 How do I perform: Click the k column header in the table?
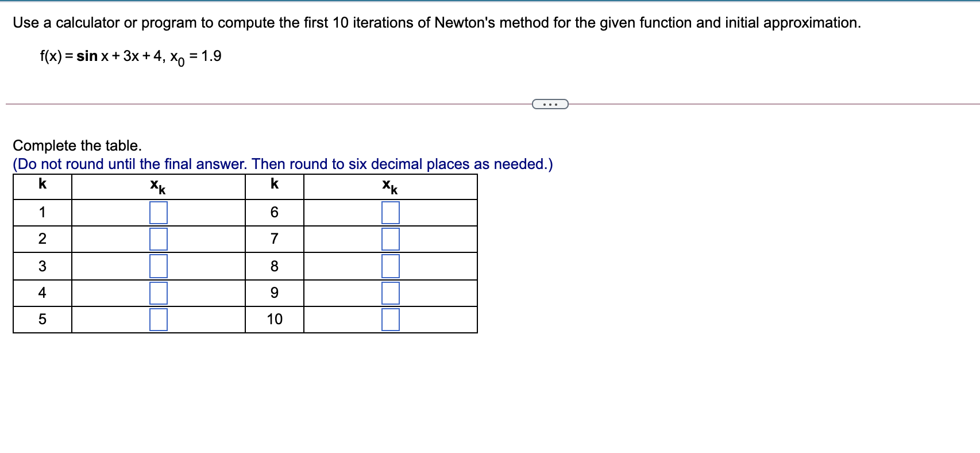click(x=41, y=185)
